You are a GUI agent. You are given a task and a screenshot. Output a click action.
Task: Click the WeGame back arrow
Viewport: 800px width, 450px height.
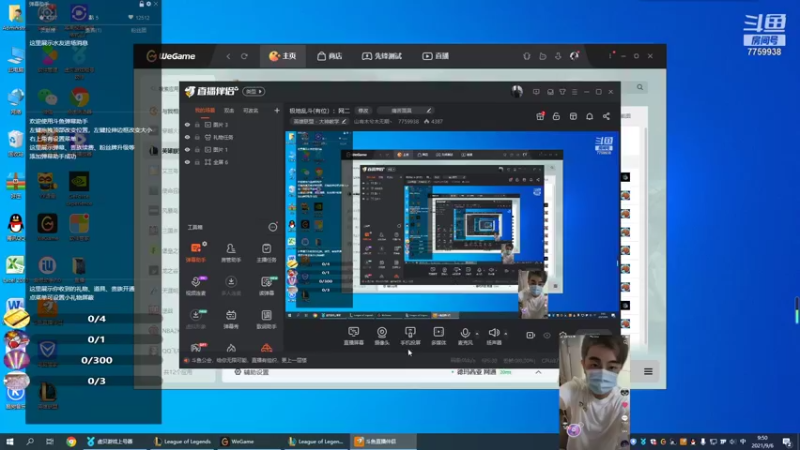(x=228, y=56)
